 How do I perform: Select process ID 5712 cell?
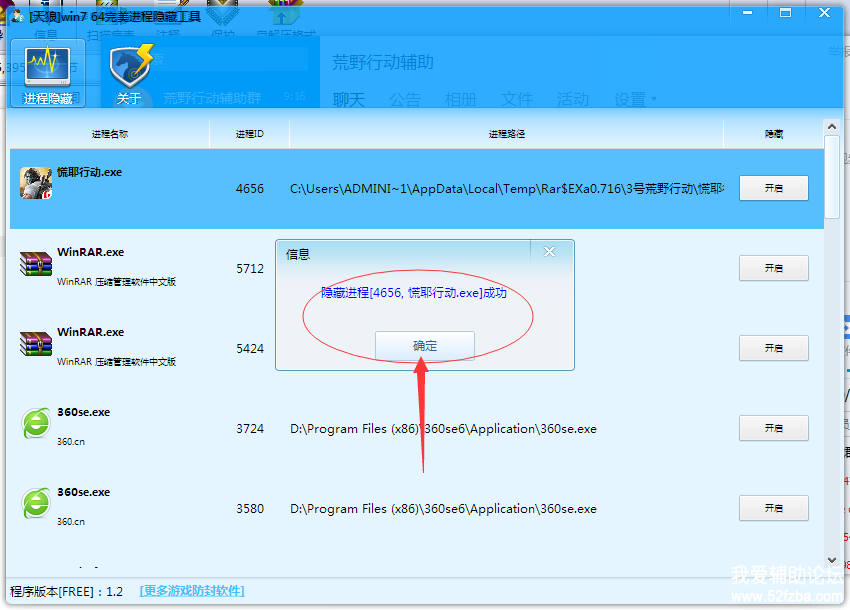(250, 268)
